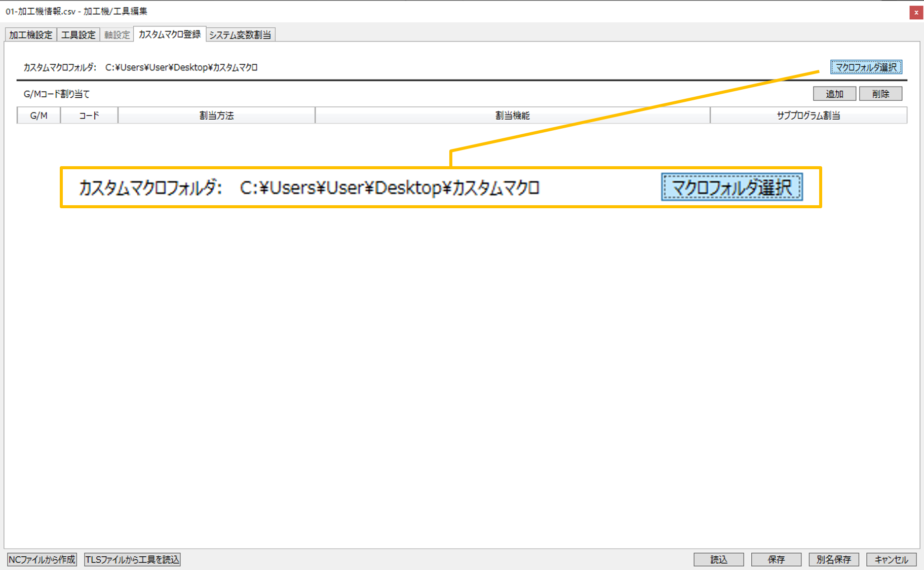Click the 割当方法 column header

(x=216, y=116)
